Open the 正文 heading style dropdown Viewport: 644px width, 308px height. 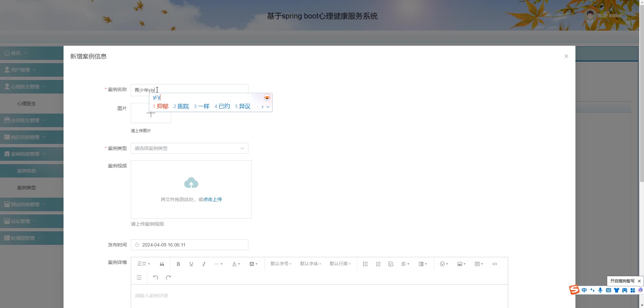pos(144,264)
